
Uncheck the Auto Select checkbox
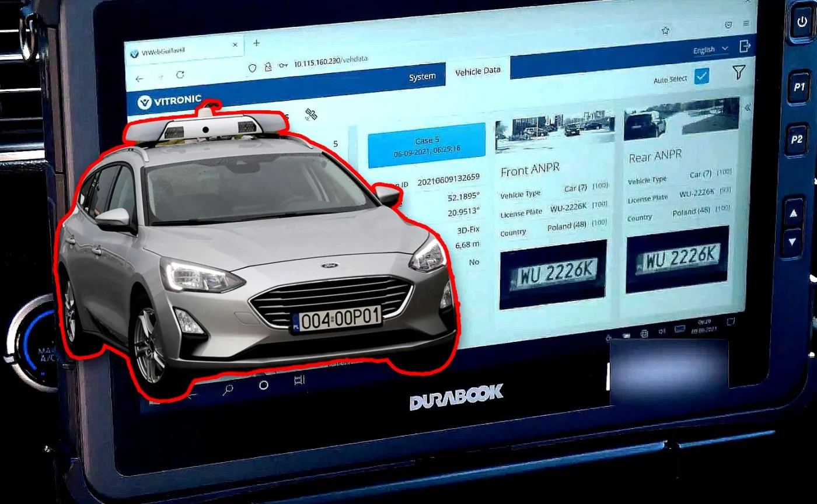pyautogui.click(x=703, y=75)
